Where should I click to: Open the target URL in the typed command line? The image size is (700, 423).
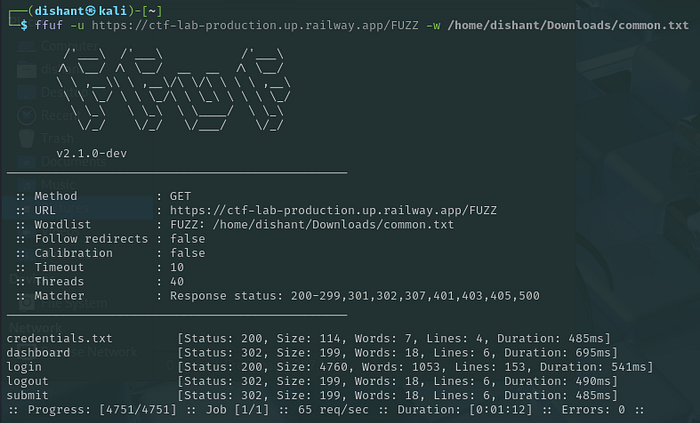(255, 25)
